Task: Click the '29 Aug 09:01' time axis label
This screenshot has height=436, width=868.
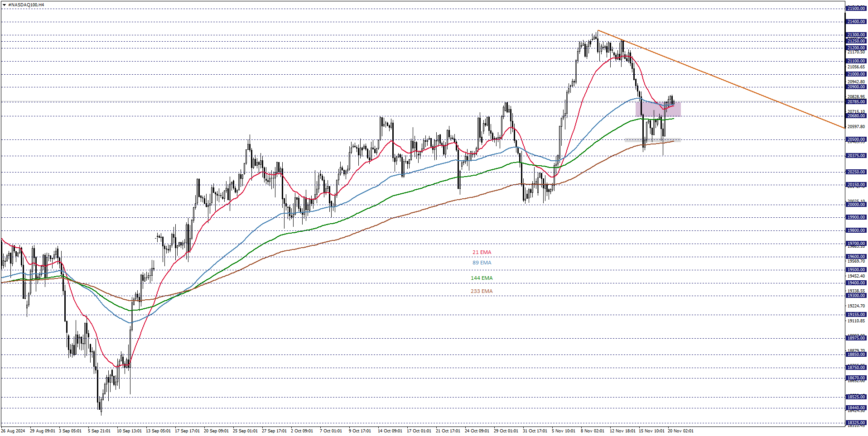Action: 43,431
